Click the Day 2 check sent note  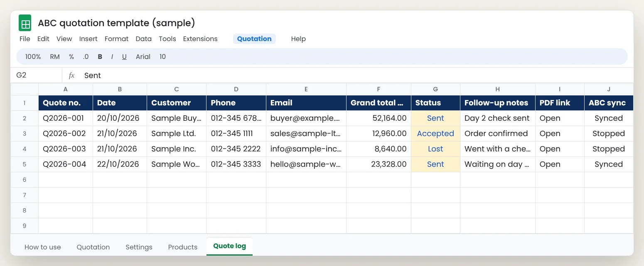tap(497, 118)
